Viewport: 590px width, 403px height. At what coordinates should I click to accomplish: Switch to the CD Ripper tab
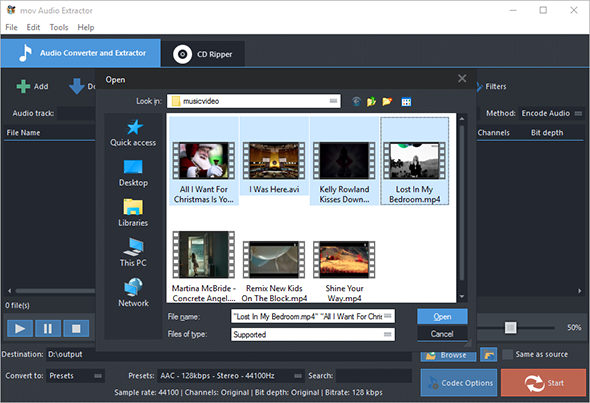click(x=203, y=54)
